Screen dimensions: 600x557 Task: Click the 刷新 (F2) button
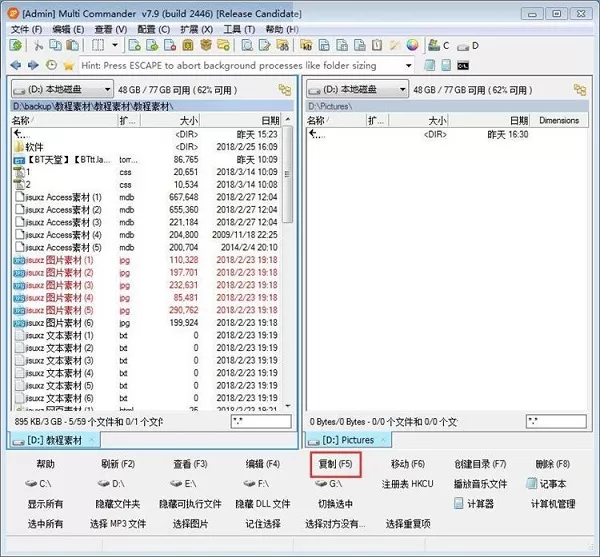[118, 464]
